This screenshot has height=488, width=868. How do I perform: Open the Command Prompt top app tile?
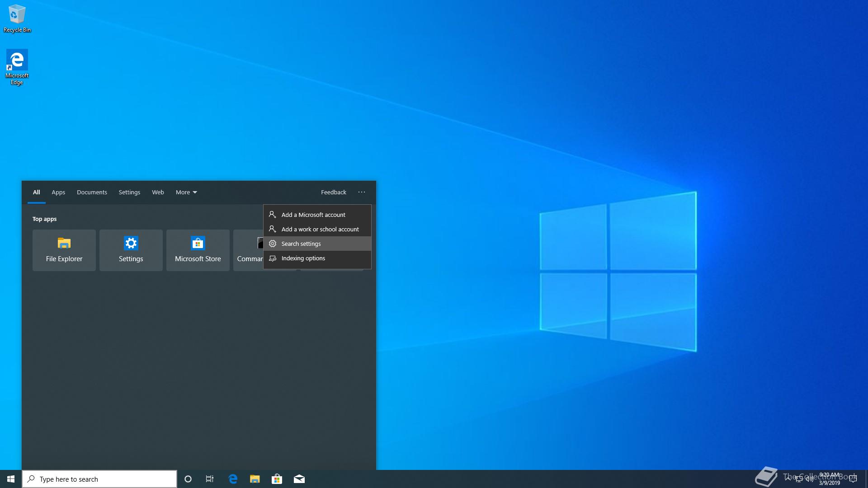(x=249, y=250)
